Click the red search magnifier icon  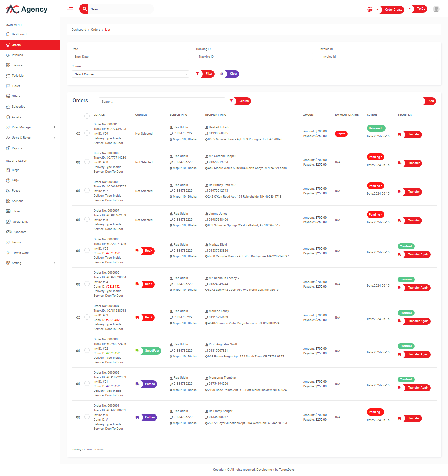(84, 9)
